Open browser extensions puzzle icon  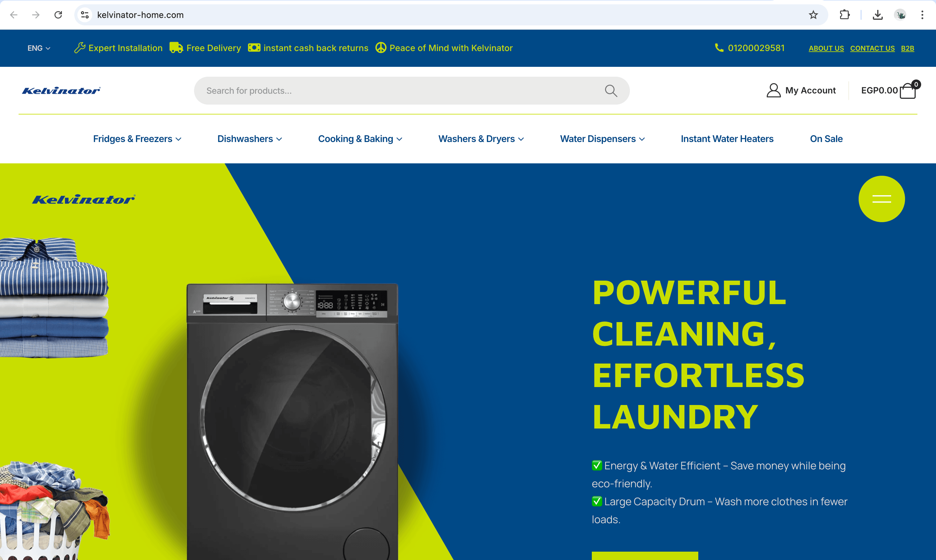844,15
